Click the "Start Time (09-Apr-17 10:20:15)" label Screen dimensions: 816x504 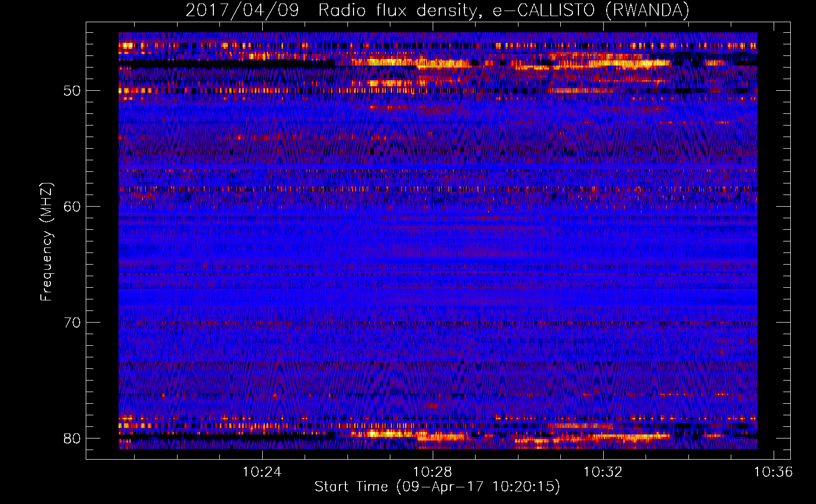point(437,487)
